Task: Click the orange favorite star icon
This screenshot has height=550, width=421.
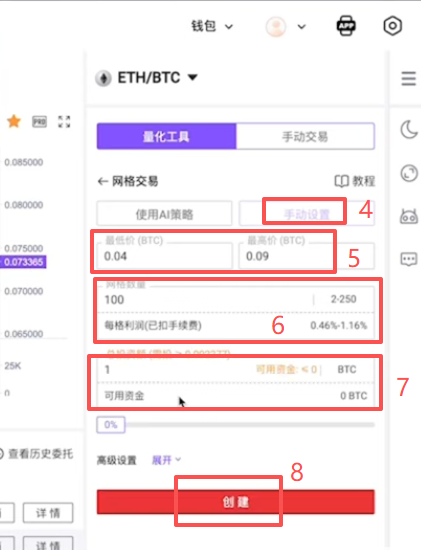Action: (14, 121)
